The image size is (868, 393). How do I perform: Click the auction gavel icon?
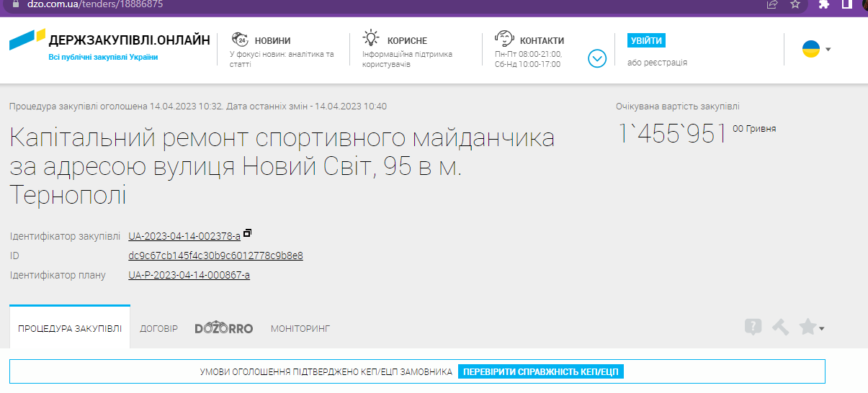[780, 327]
